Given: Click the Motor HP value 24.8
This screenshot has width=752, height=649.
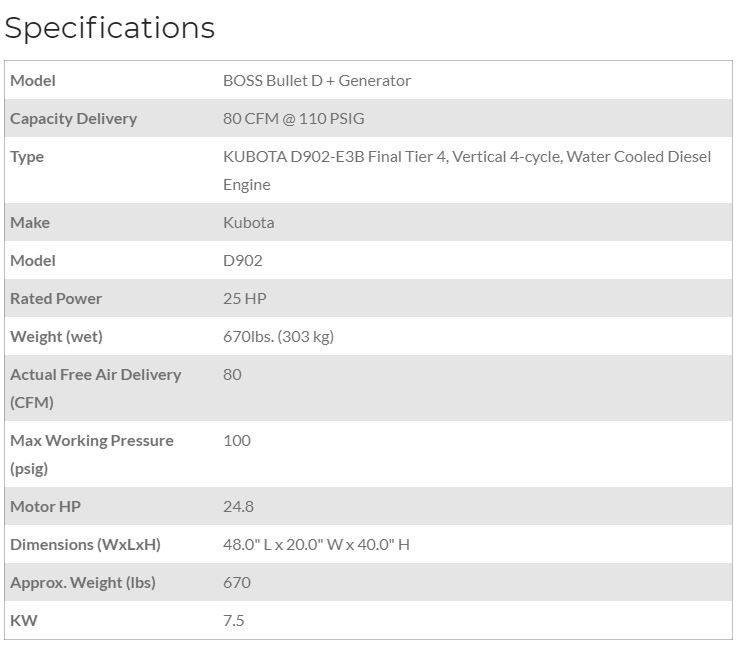Looking at the screenshot, I should tap(240, 506).
